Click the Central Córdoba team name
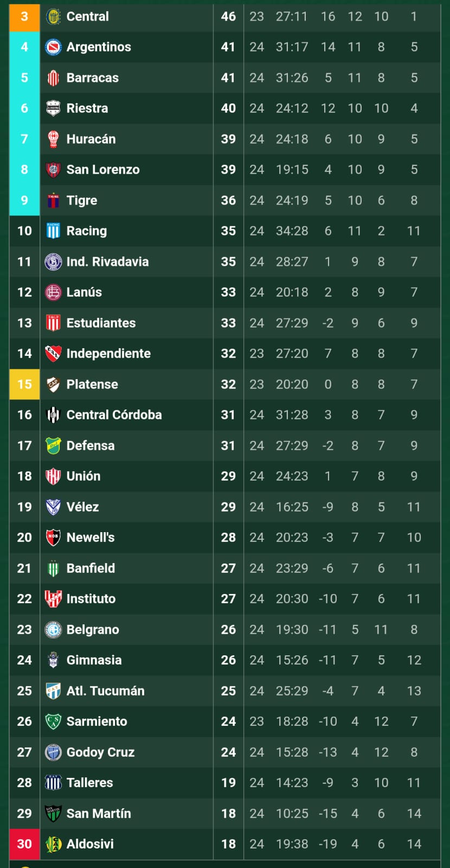This screenshot has width=450, height=868. click(114, 415)
